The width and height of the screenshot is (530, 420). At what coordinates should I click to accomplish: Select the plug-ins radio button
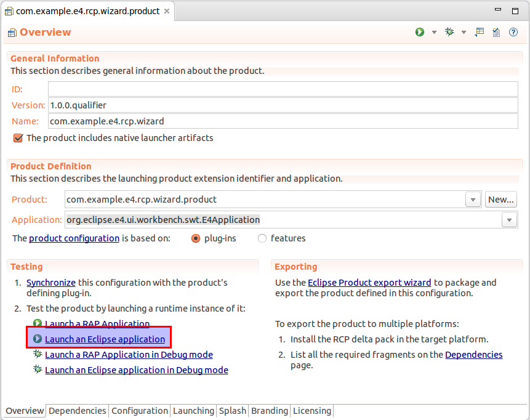click(196, 238)
